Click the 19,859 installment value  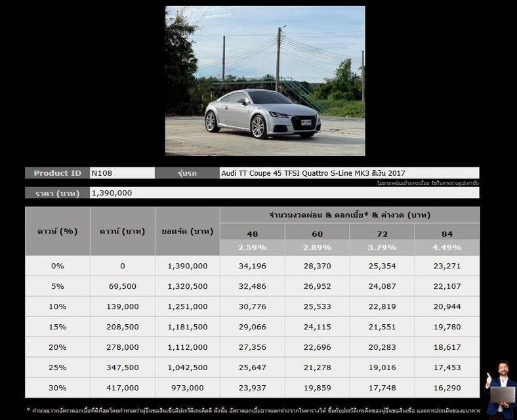(x=317, y=388)
